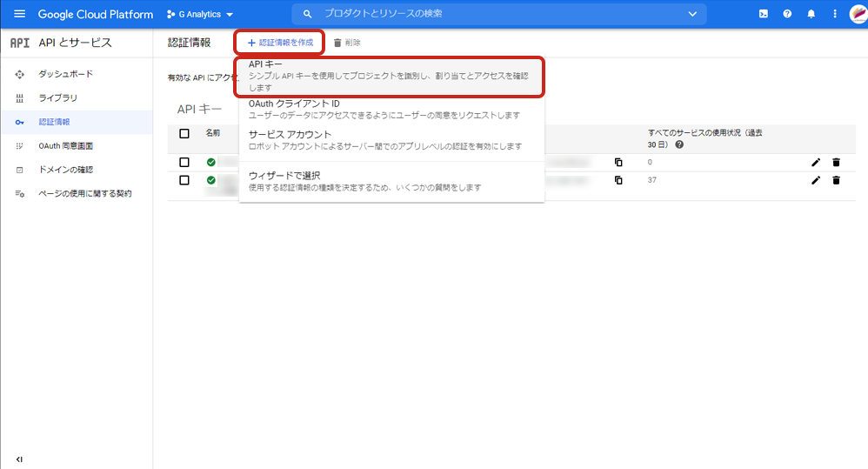This screenshot has height=469, width=868.
Task: Show notifications bell icon
Action: (811, 14)
